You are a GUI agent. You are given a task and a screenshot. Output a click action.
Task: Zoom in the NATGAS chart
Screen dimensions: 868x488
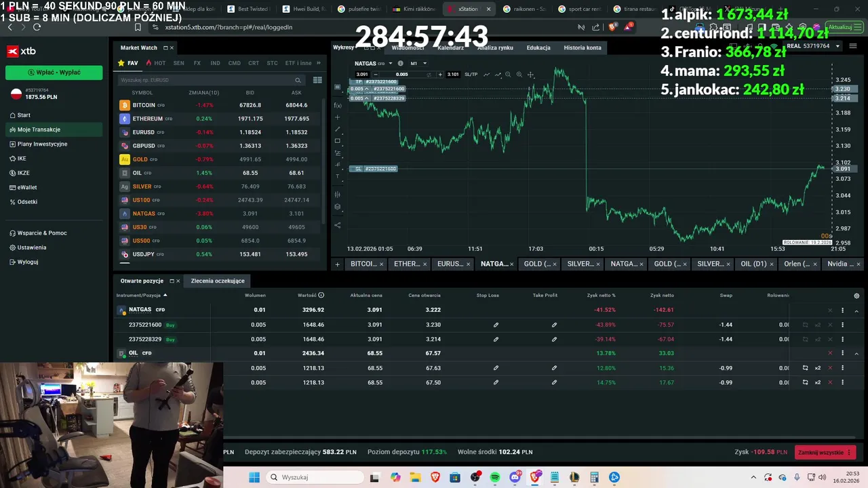tap(519, 75)
